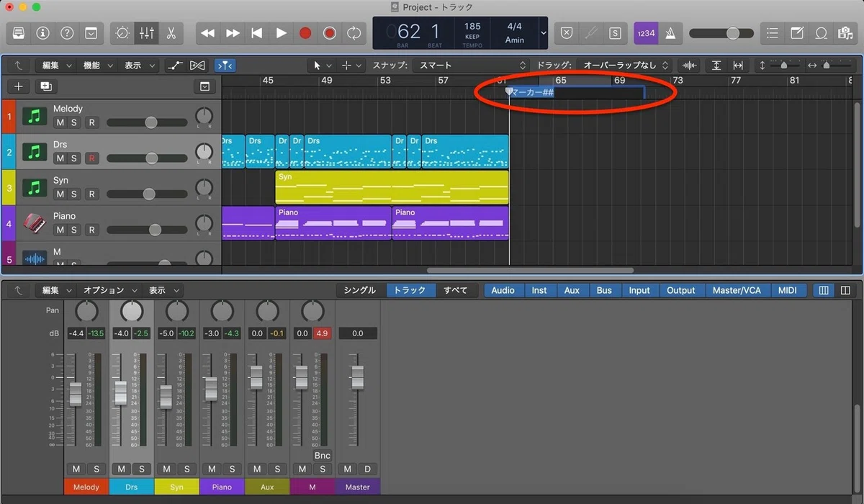Click the tracks area horizontal scrollbar
This screenshot has height=504, width=864.
tap(530, 271)
